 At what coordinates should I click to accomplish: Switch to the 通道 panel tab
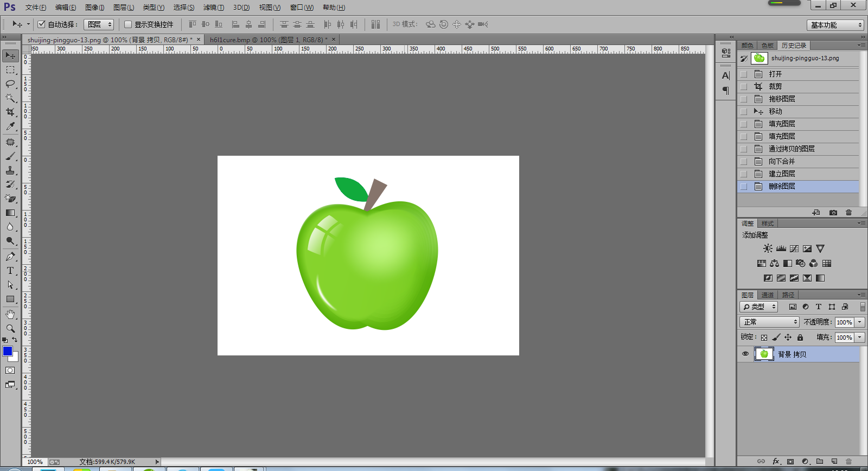pyautogui.click(x=768, y=295)
